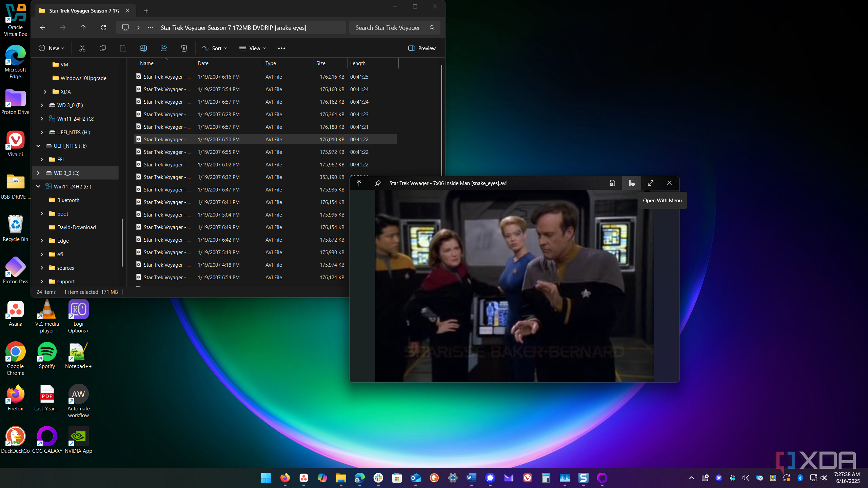Screen dimensions: 868x488
Task: Sort files by the Length column header
Action: 373,63
